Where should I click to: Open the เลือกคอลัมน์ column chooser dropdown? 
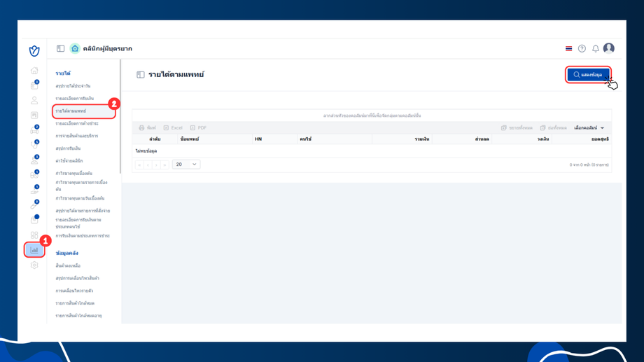click(x=589, y=128)
